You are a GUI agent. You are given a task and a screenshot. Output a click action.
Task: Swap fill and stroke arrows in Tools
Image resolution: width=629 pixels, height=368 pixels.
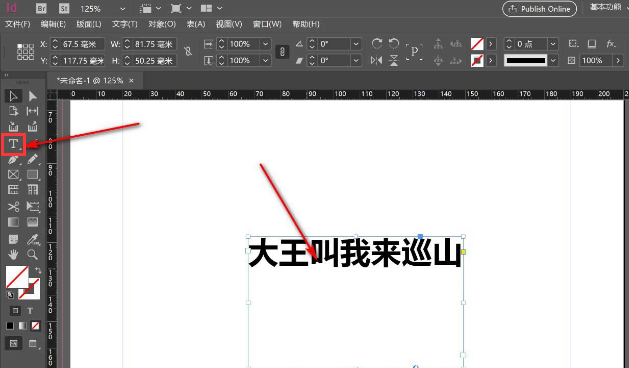[x=38, y=270]
